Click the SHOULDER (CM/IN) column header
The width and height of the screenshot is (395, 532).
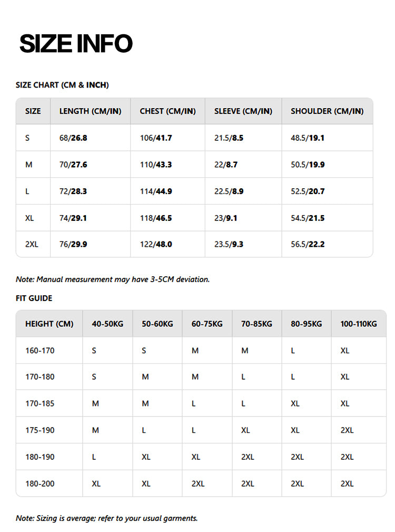pos(327,111)
